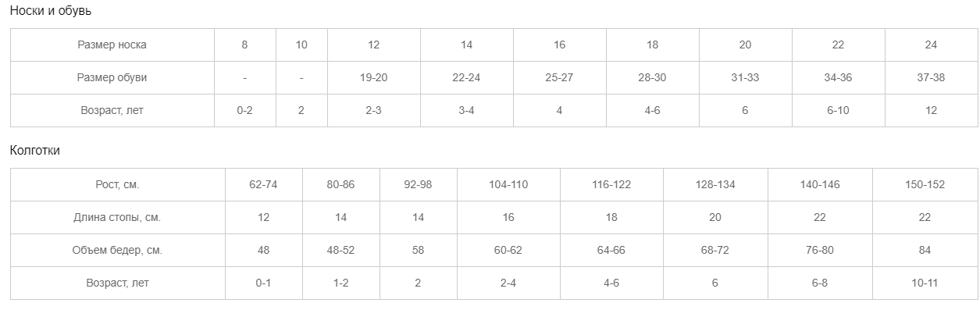Click the 'Колготки' table heading
The width and height of the screenshot is (980, 310).
pyautogui.click(x=34, y=150)
